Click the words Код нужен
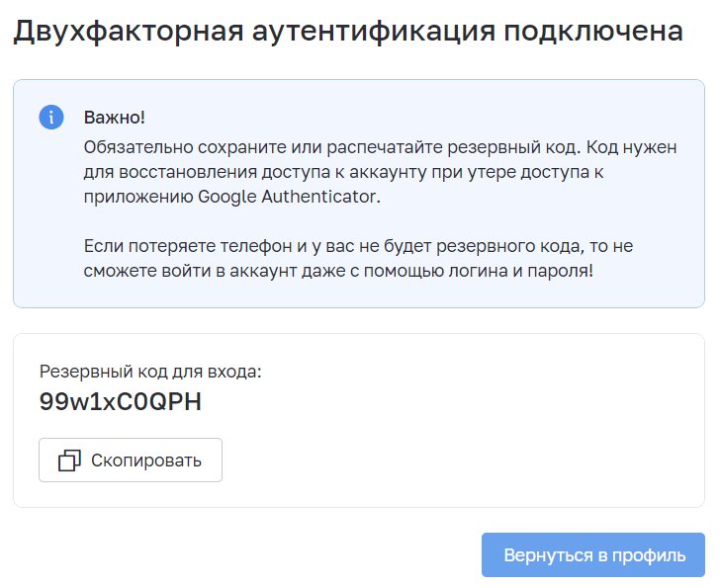This screenshot has width=720, height=588. pos(632,147)
